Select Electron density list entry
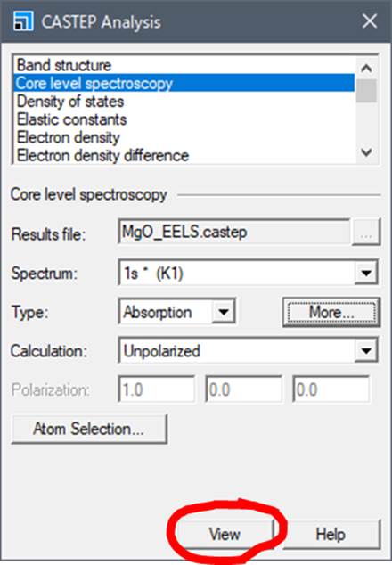This screenshot has width=392, height=565. point(184,137)
